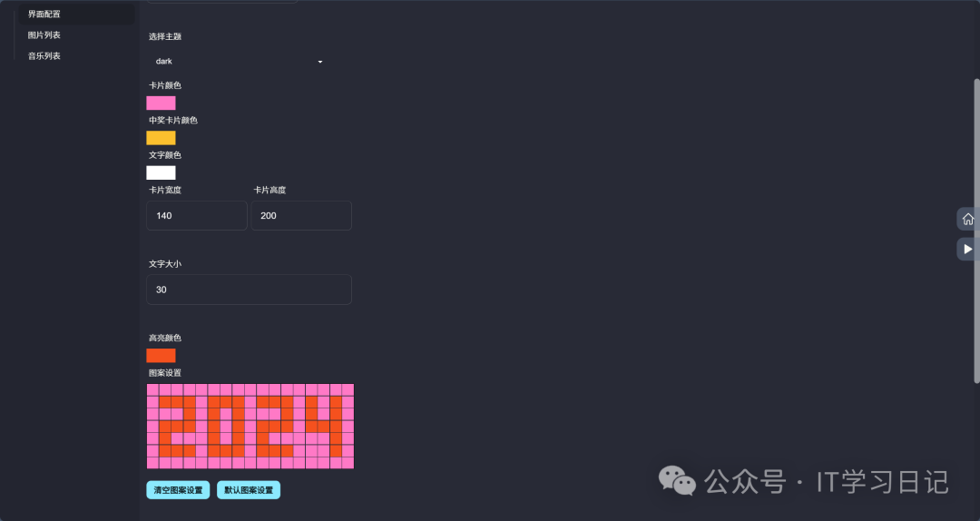Image resolution: width=980 pixels, height=521 pixels.
Task: Click the 2024 pattern grid
Action: 250,426
